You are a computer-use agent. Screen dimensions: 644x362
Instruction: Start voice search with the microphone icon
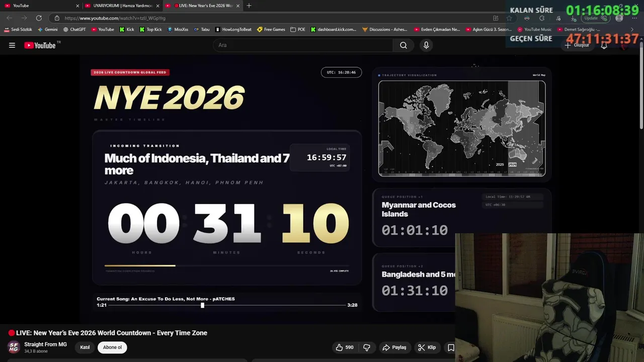[426, 45]
